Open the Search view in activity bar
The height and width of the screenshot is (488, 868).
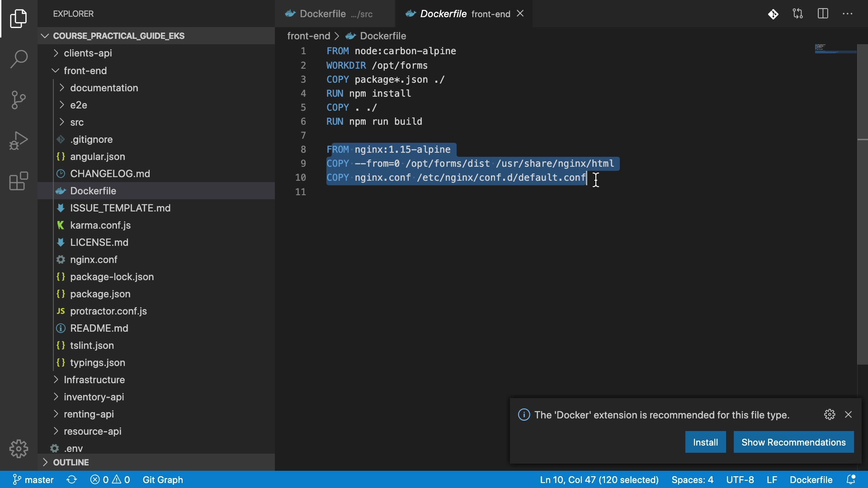point(19,59)
